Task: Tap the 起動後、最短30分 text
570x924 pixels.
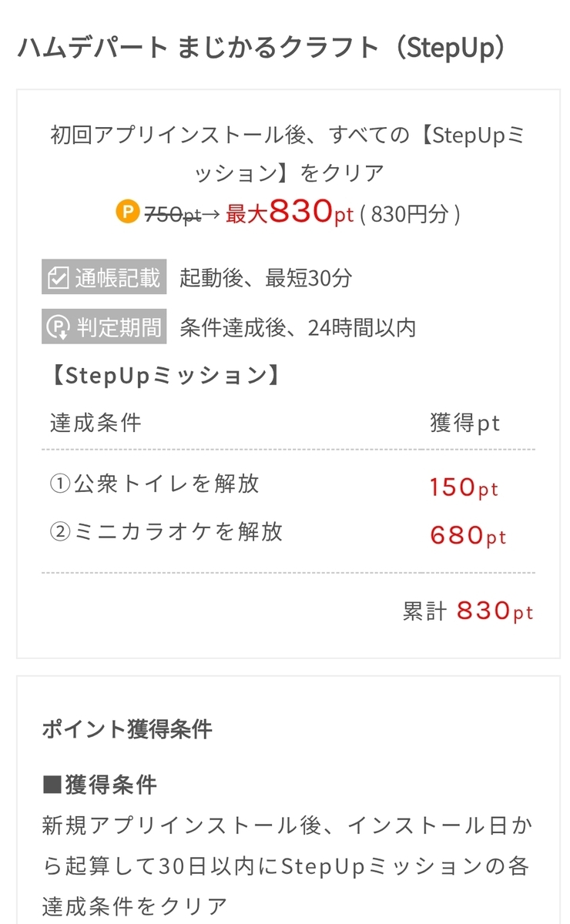Action: pyautogui.click(x=265, y=278)
